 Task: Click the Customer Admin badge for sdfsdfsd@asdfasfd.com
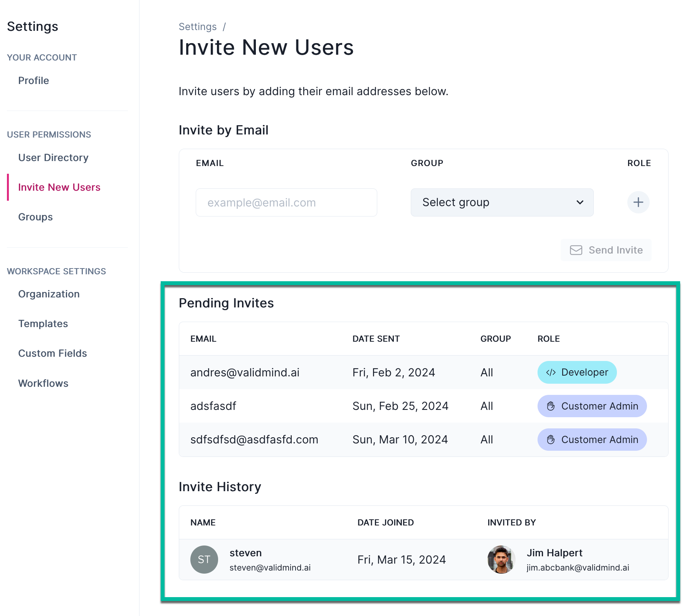tap(592, 440)
